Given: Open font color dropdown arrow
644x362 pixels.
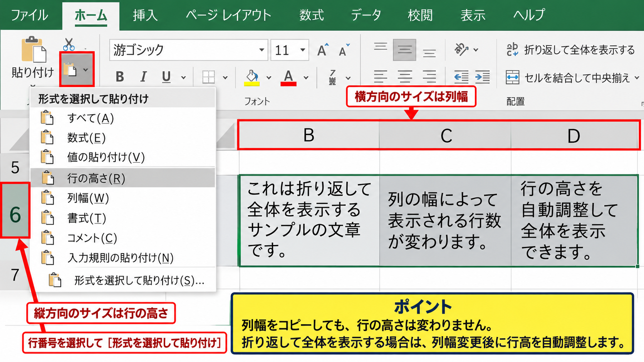Looking at the screenshot, I should 306,78.
